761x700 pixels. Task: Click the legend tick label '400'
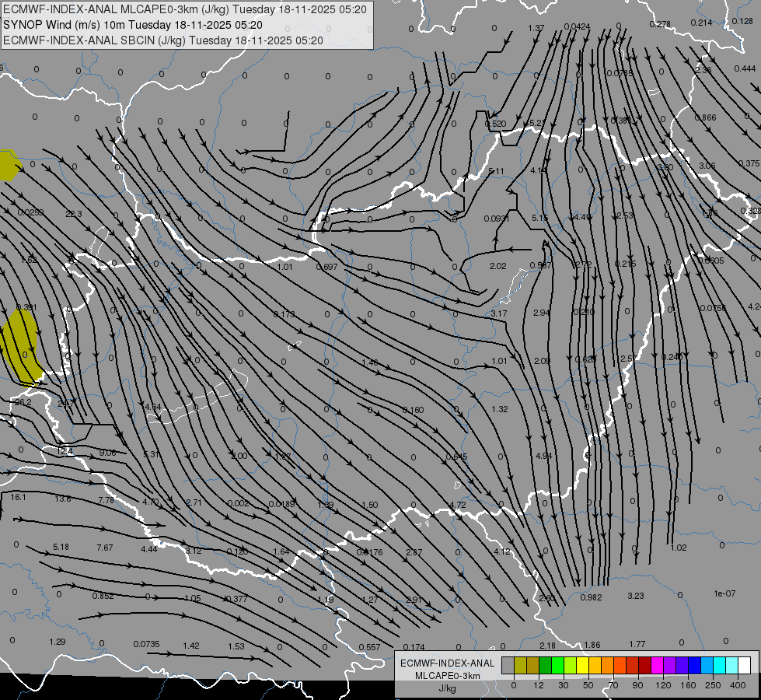click(738, 685)
